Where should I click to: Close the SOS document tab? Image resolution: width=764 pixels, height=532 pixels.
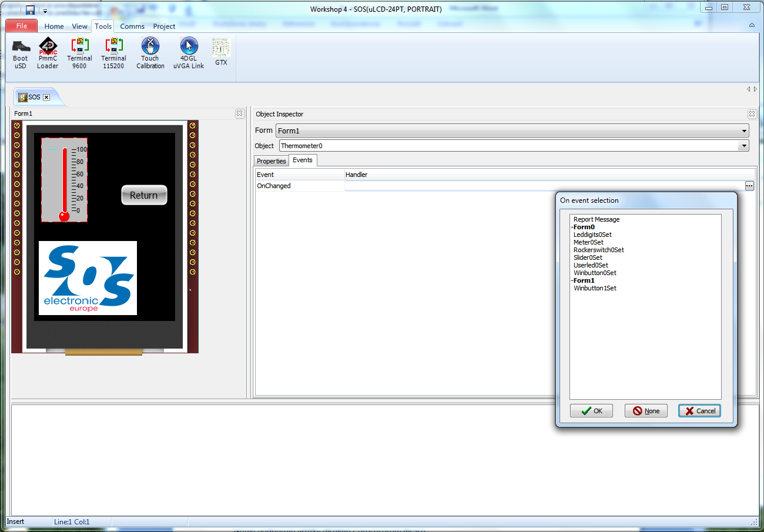coord(46,97)
